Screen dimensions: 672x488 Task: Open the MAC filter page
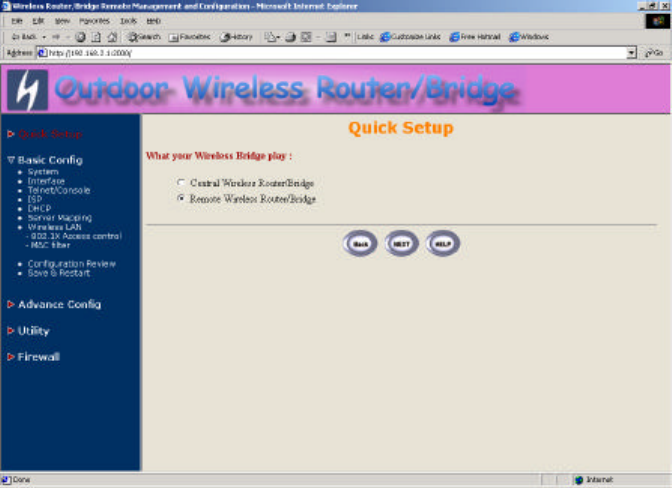(50, 245)
